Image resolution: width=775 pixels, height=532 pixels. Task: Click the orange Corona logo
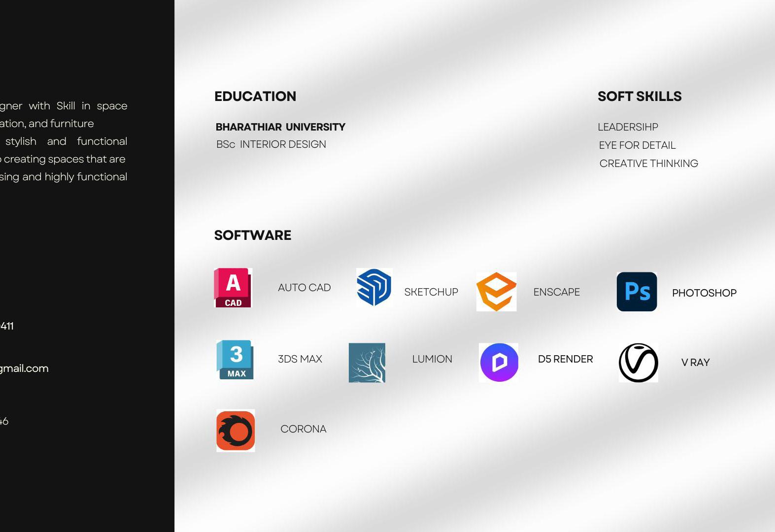[x=236, y=431]
